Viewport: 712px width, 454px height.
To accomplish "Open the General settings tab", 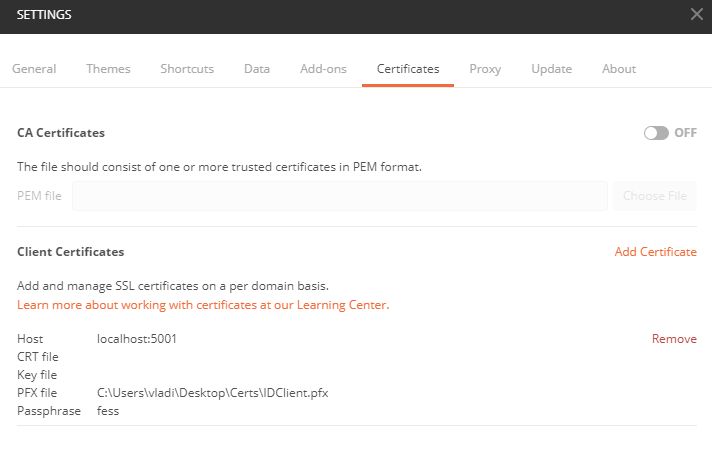I will click(34, 69).
